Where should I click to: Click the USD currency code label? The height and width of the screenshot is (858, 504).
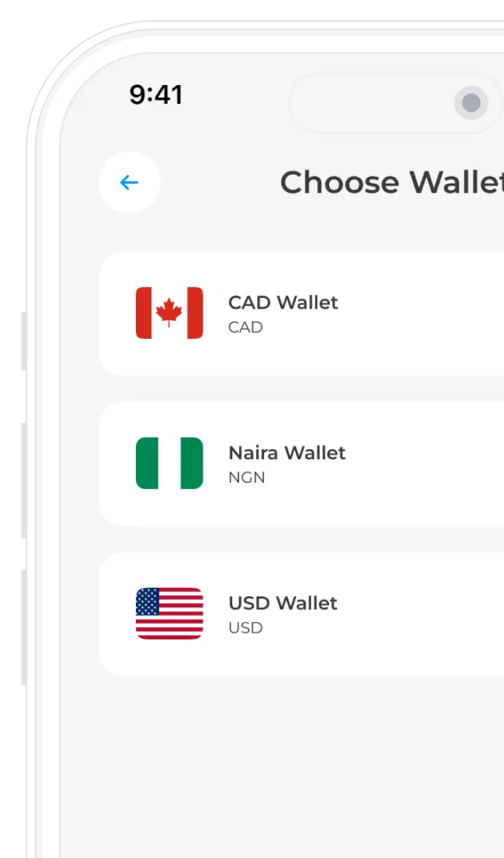tap(245, 627)
